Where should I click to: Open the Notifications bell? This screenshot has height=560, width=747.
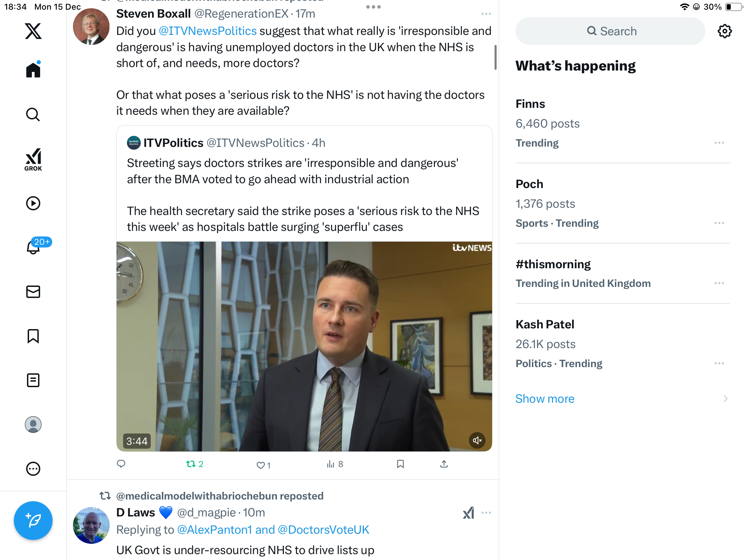[33, 248]
